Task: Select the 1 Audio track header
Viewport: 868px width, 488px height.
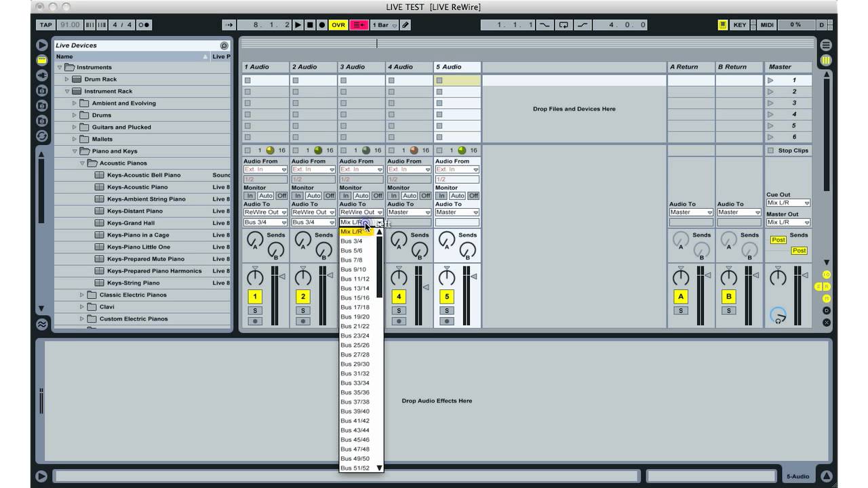Action: coord(266,67)
